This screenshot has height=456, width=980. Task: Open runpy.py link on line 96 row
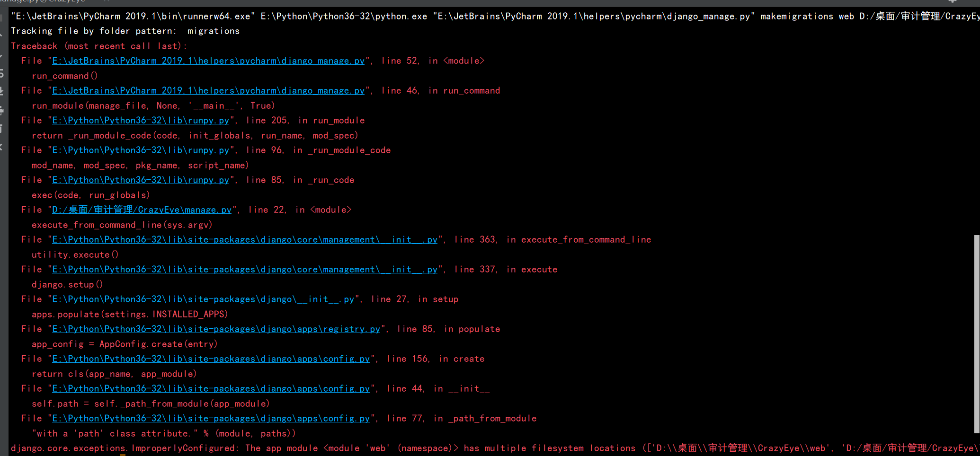141,150
